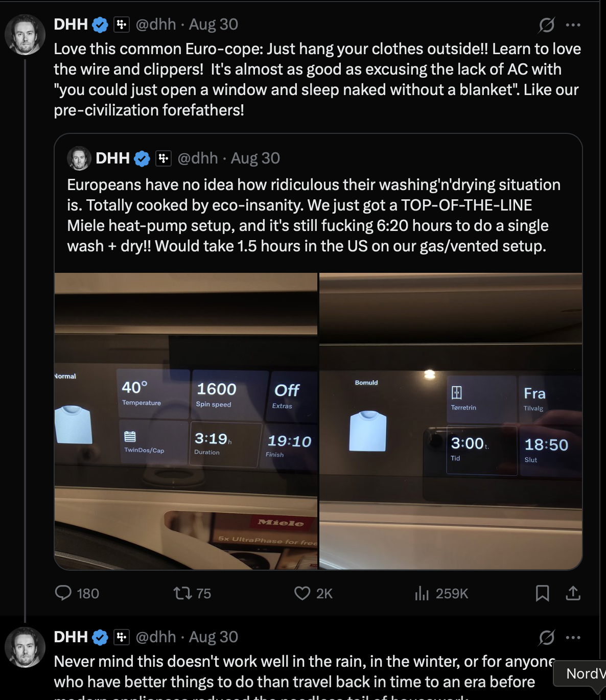Open more options on the first tweet
This screenshot has height=700, width=606.
pyautogui.click(x=573, y=25)
